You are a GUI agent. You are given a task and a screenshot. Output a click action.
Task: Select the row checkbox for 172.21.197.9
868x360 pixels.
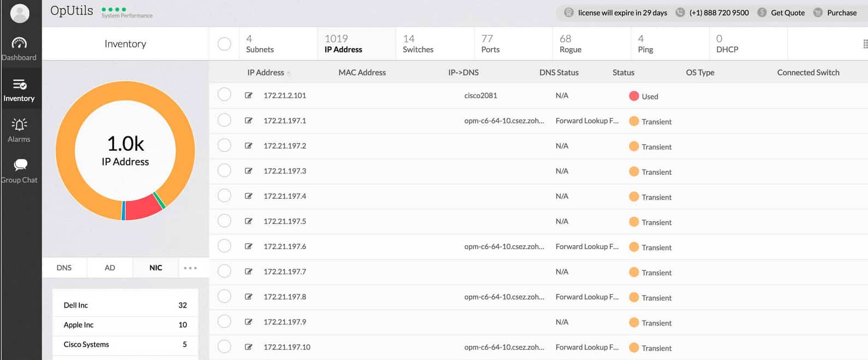tap(224, 320)
